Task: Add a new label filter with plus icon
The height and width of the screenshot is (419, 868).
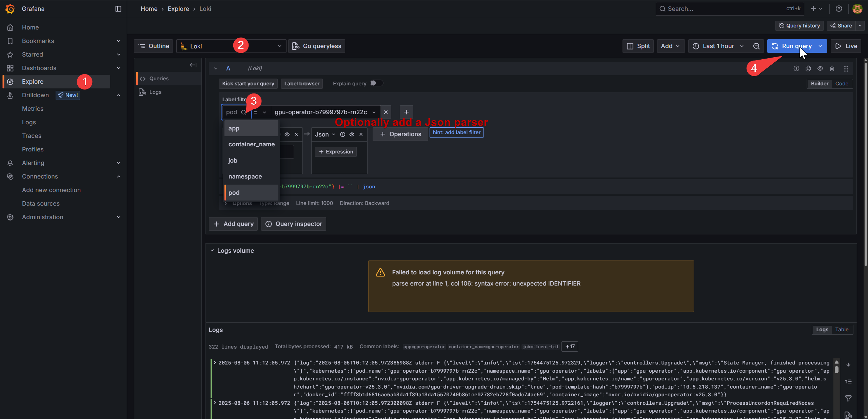Action: (407, 112)
